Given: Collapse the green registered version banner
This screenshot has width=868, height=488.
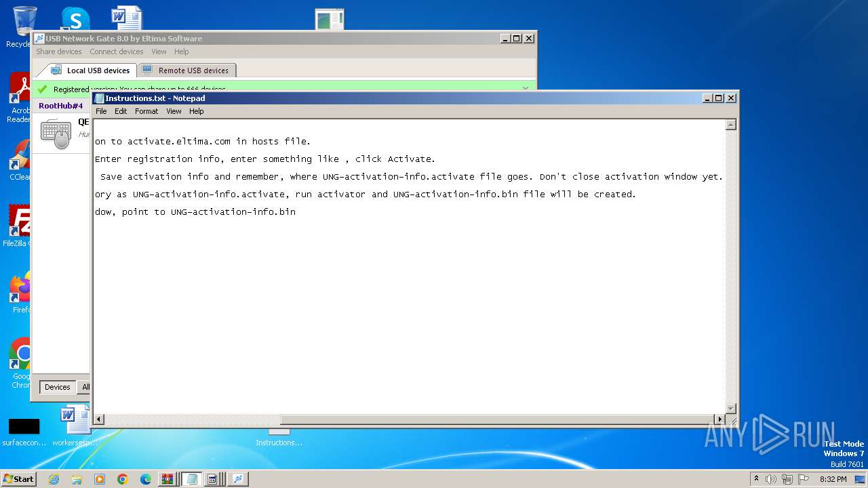Looking at the screenshot, I should click(526, 88).
